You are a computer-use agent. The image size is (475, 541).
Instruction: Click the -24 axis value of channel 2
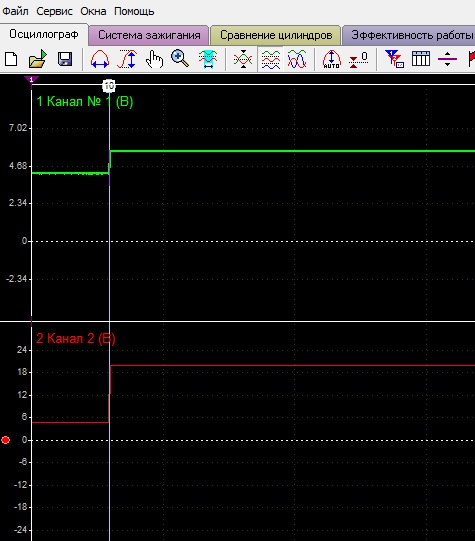pyautogui.click(x=20, y=530)
